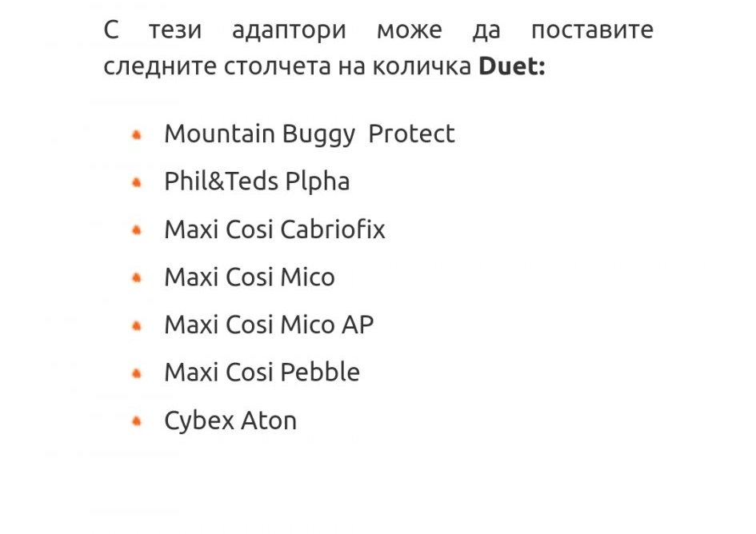Click the Maxi Cosi Pebble entry
The width and height of the screenshot is (756, 534).
pyautogui.click(x=262, y=373)
